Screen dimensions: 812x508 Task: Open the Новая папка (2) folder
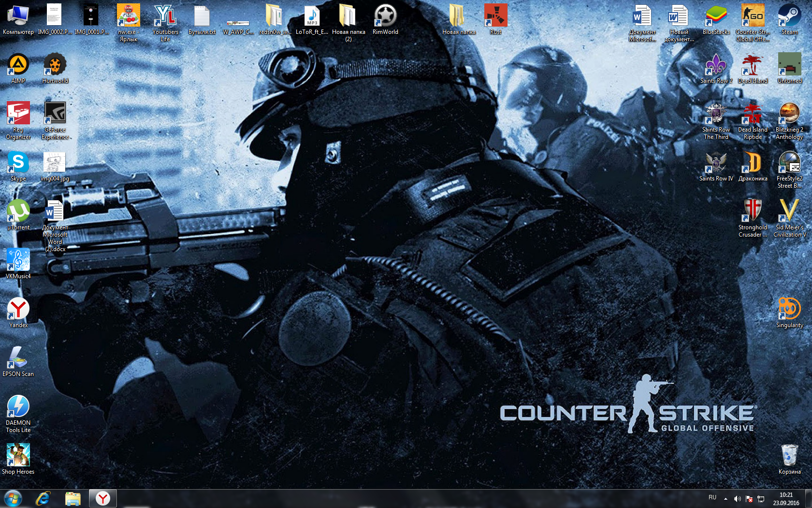348,23
